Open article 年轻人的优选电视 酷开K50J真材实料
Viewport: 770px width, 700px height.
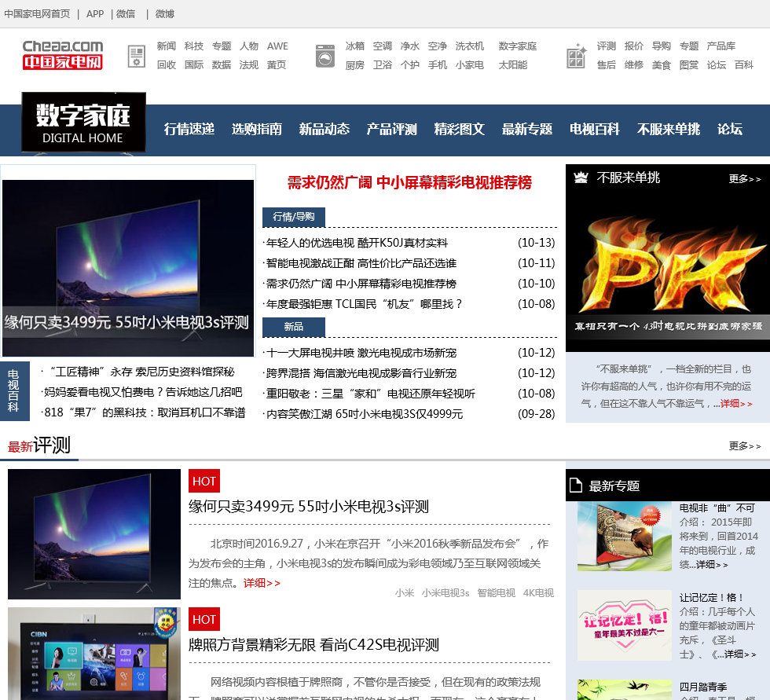point(357,243)
